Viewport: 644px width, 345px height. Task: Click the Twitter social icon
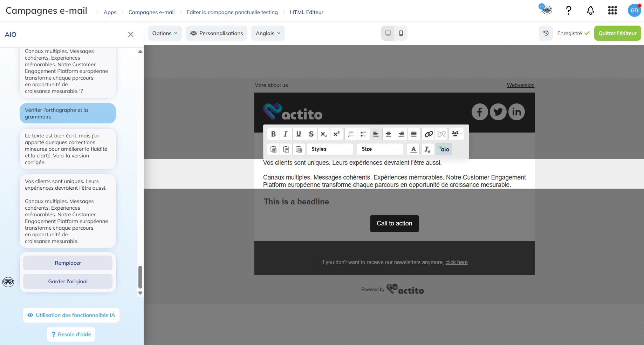coord(498,112)
